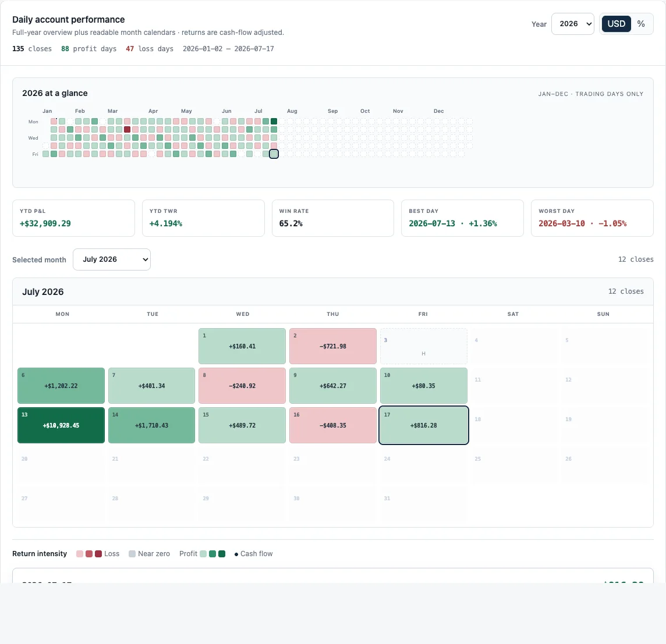Viewport: 666px width, 644px height.
Task: Click the darkest Profit legend swatch
Action: pos(222,554)
